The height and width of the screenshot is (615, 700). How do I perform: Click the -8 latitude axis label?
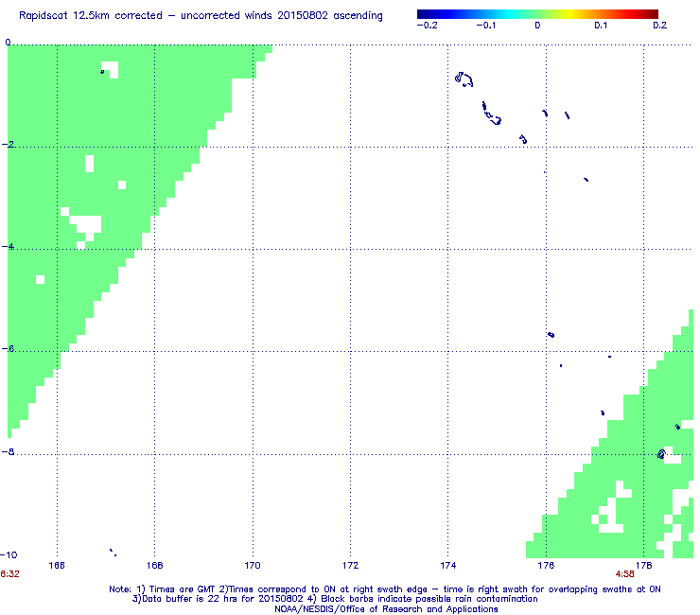[x=8, y=451]
